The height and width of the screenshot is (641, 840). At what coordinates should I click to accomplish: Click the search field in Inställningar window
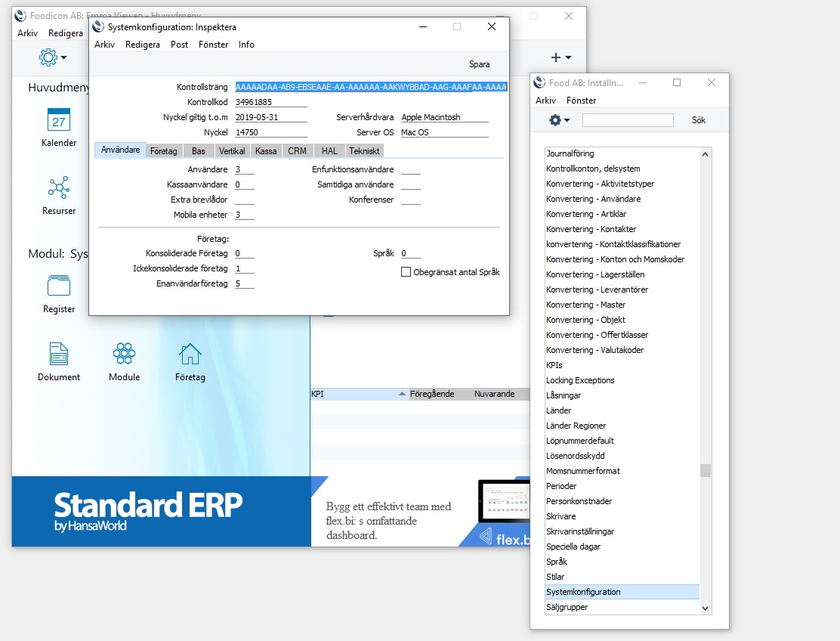point(628,120)
